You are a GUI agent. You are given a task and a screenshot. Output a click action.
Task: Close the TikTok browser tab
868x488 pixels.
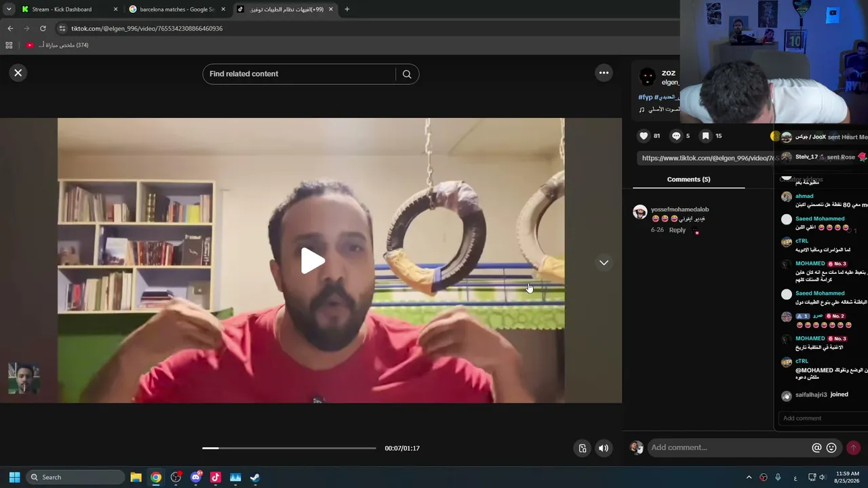331,9
